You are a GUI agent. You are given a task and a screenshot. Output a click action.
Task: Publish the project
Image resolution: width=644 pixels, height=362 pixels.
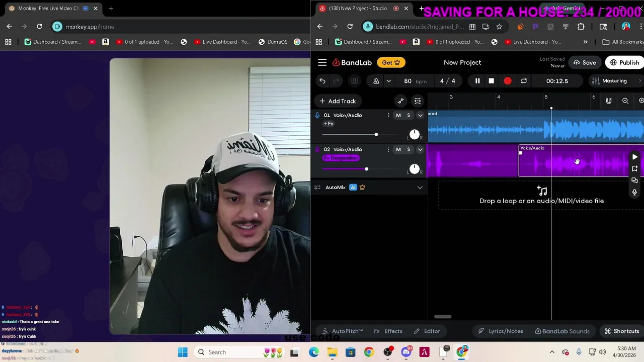624,63
